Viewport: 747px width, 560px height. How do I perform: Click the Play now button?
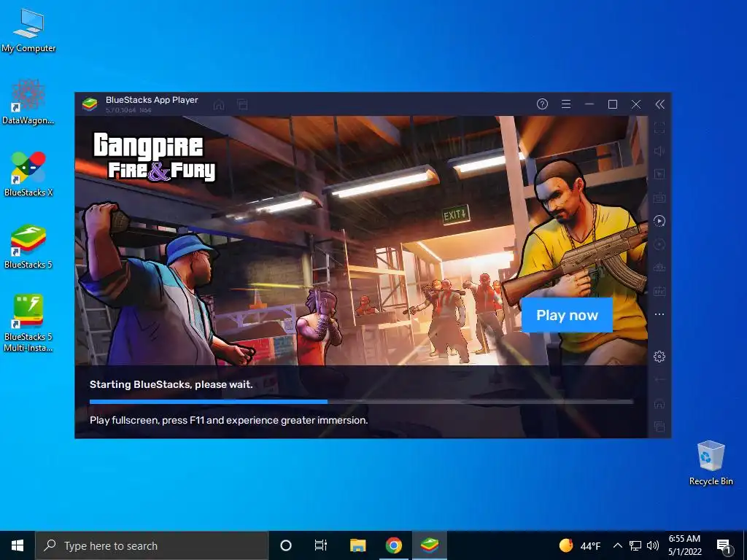(x=567, y=315)
